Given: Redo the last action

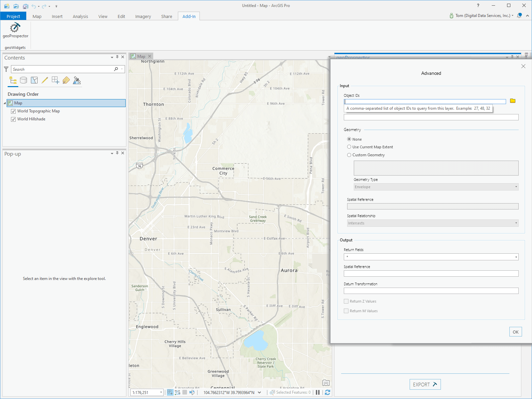Looking at the screenshot, I should pos(44,6).
